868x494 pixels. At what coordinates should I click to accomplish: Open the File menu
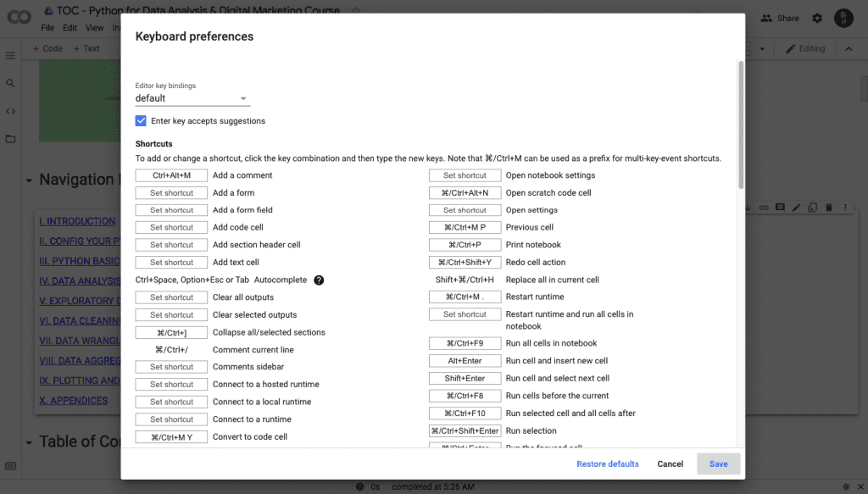(x=47, y=27)
